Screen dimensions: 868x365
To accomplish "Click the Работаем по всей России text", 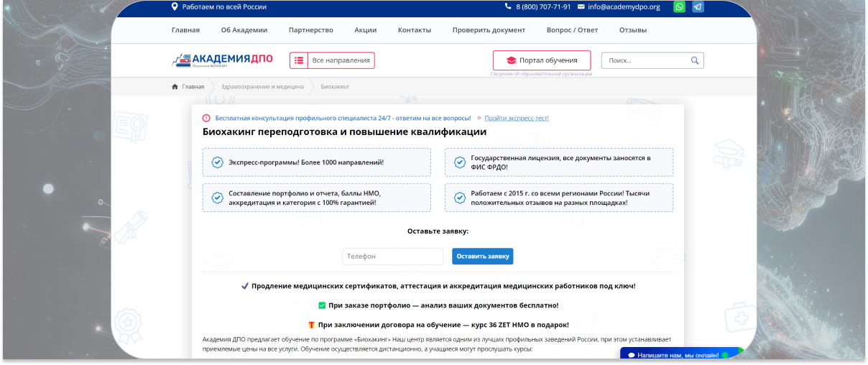I will pos(224,7).
